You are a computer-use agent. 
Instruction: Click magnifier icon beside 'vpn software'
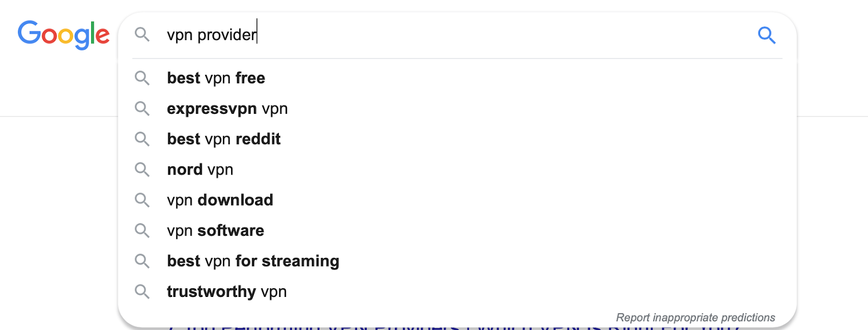click(142, 230)
